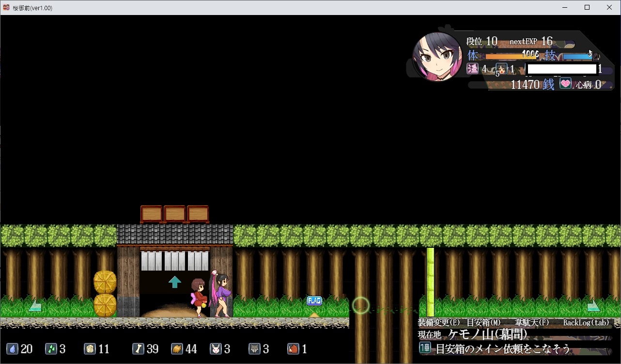Click the small face icon beside 淫 counter
This screenshot has width=621, height=364.
(x=501, y=69)
